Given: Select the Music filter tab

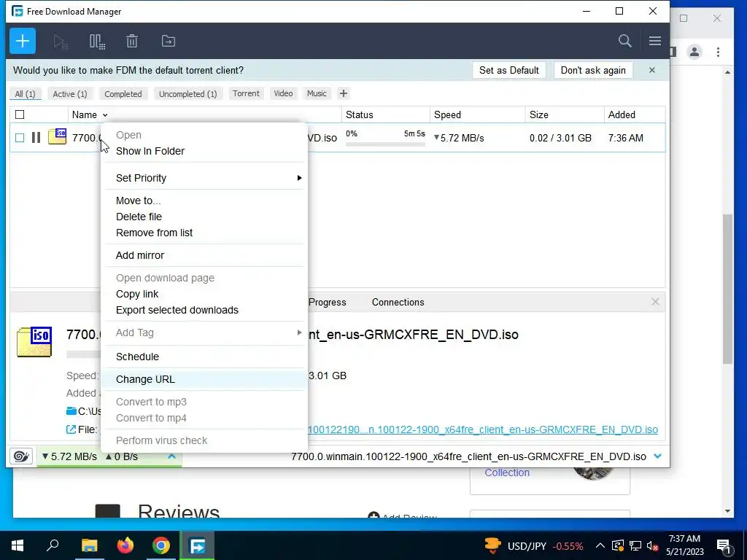Looking at the screenshot, I should pos(317,93).
